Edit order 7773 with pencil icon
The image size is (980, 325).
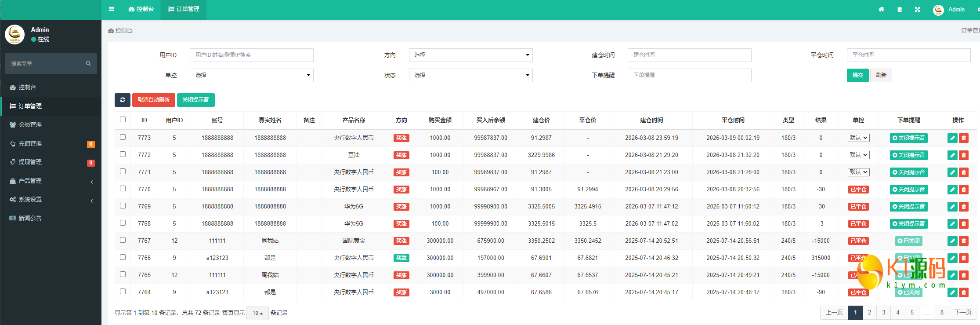[952, 138]
